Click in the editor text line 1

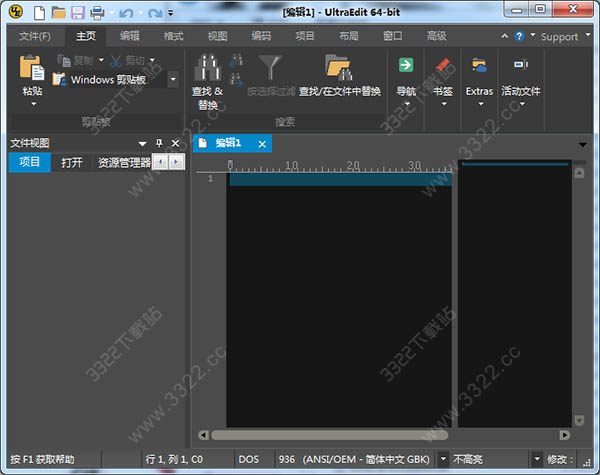point(340,179)
